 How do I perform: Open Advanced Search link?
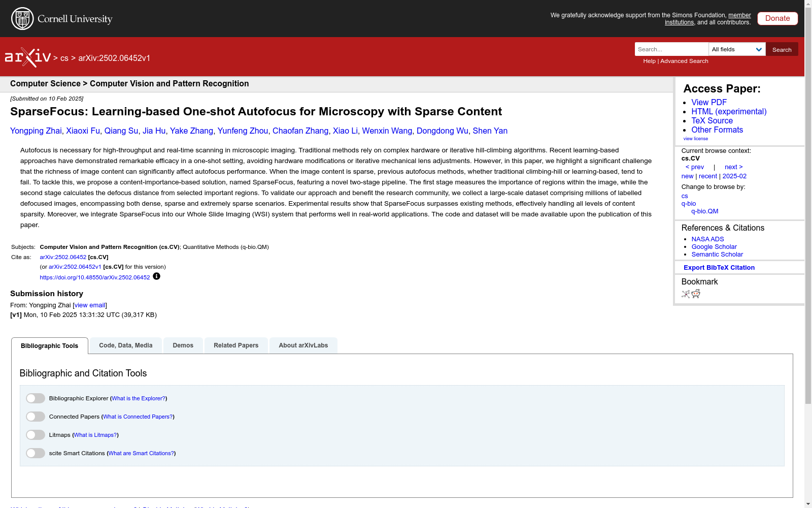[684, 61]
